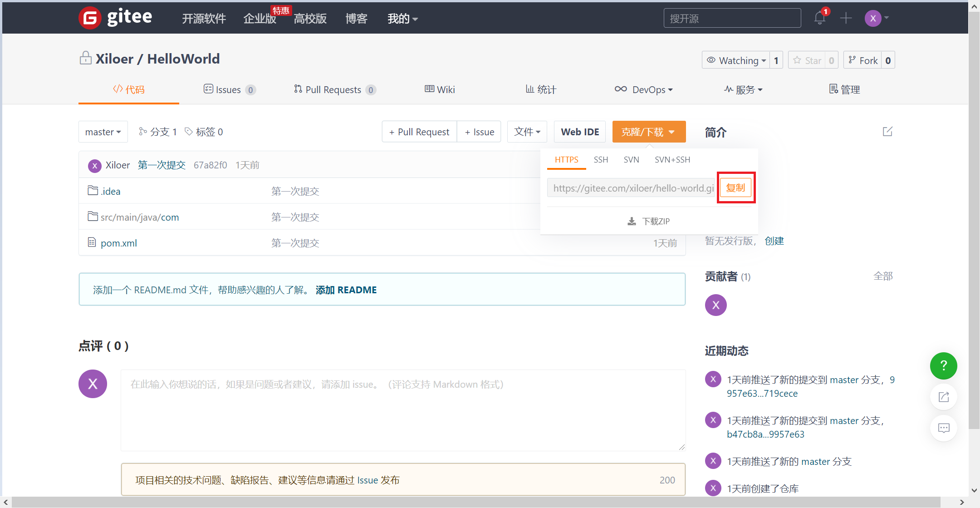Click 复制 to copy clone URL
Image resolution: width=980 pixels, height=508 pixels.
pos(735,187)
